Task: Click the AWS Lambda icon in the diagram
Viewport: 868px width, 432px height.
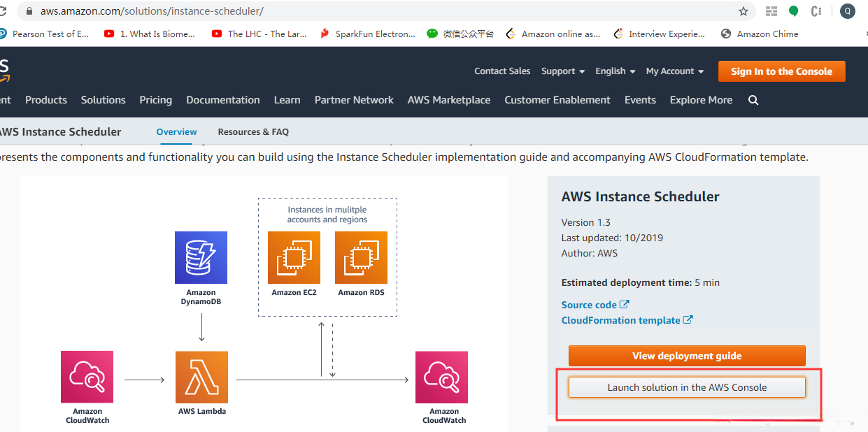Action: (201, 377)
